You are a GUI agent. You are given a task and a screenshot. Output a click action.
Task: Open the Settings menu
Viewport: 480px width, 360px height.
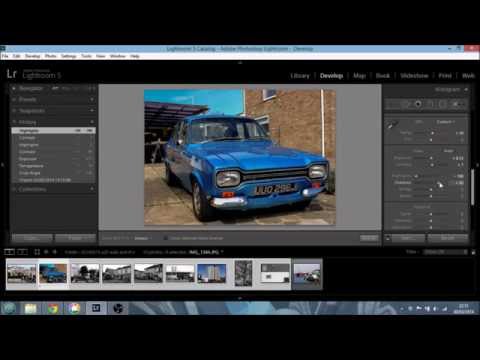coord(69,56)
